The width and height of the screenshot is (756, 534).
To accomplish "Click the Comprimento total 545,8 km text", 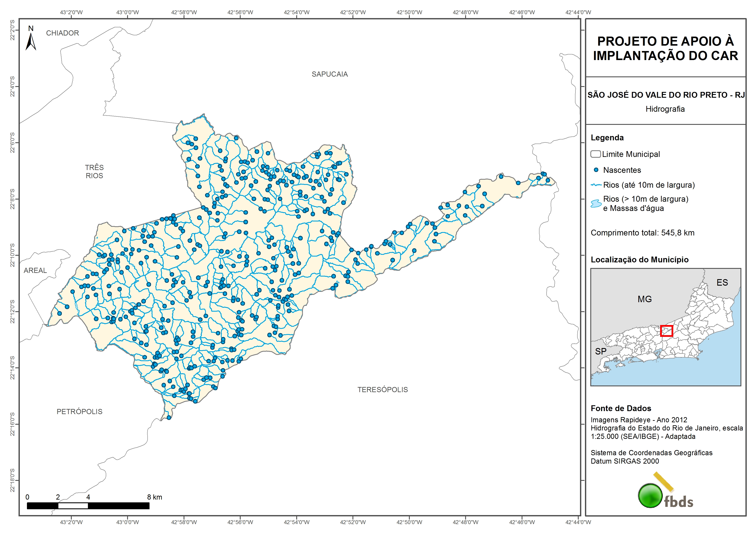I will (642, 233).
